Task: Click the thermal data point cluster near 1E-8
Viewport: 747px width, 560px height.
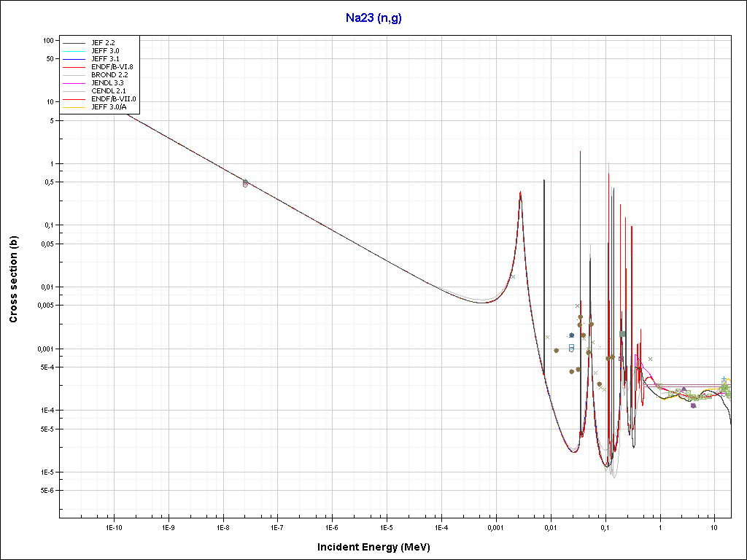Action: [x=245, y=183]
